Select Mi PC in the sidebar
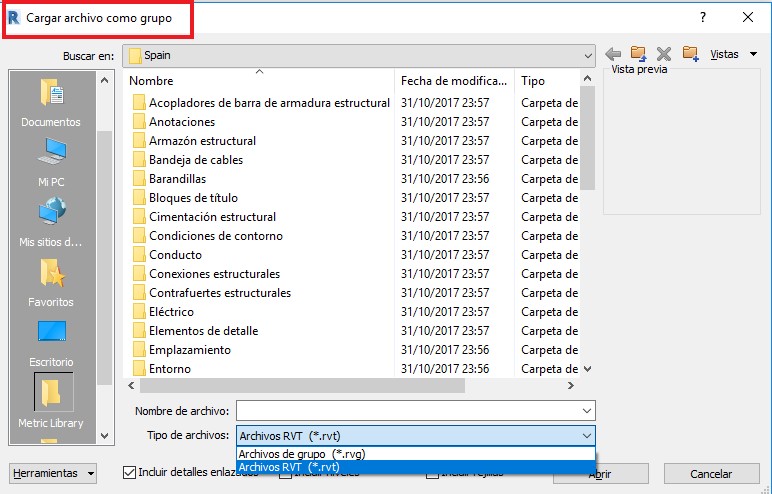772x494 pixels. 51,162
